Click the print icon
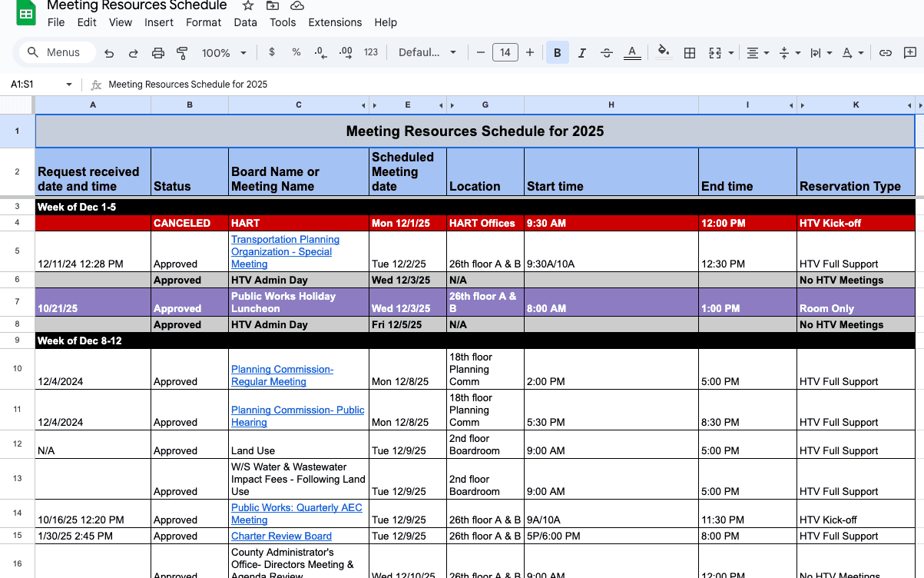Viewport: 924px width, 578px height. coord(158,53)
